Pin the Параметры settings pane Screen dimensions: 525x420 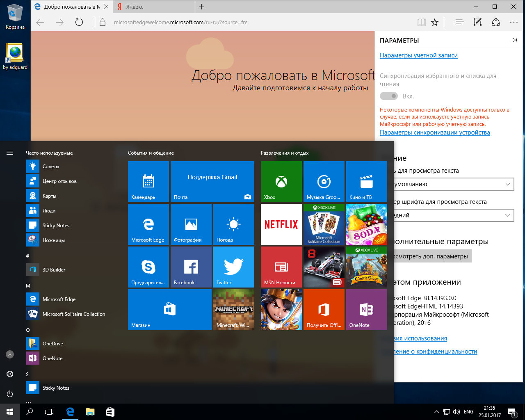514,40
